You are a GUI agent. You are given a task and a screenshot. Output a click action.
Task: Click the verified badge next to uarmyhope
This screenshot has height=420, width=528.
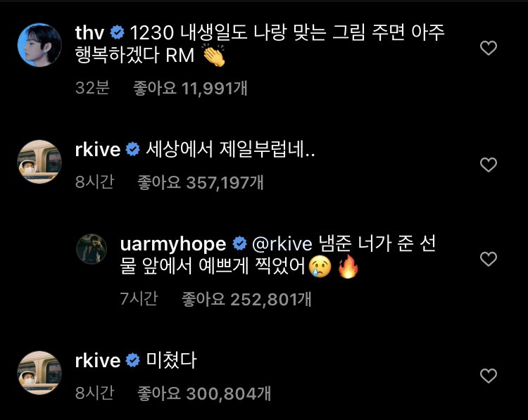[240, 243]
